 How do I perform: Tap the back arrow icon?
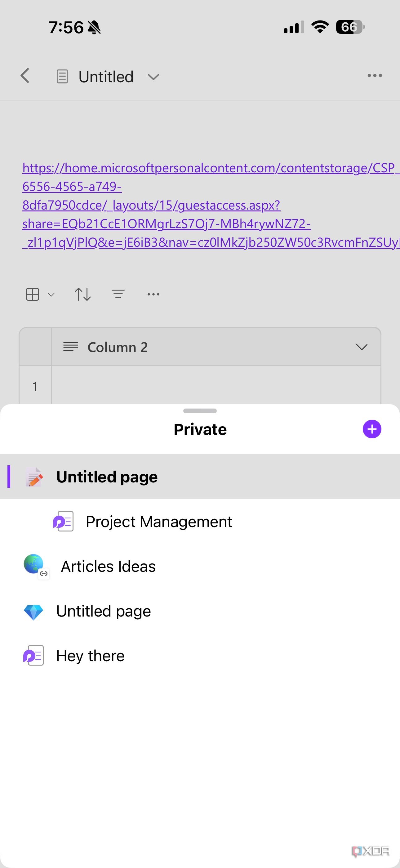tap(25, 76)
